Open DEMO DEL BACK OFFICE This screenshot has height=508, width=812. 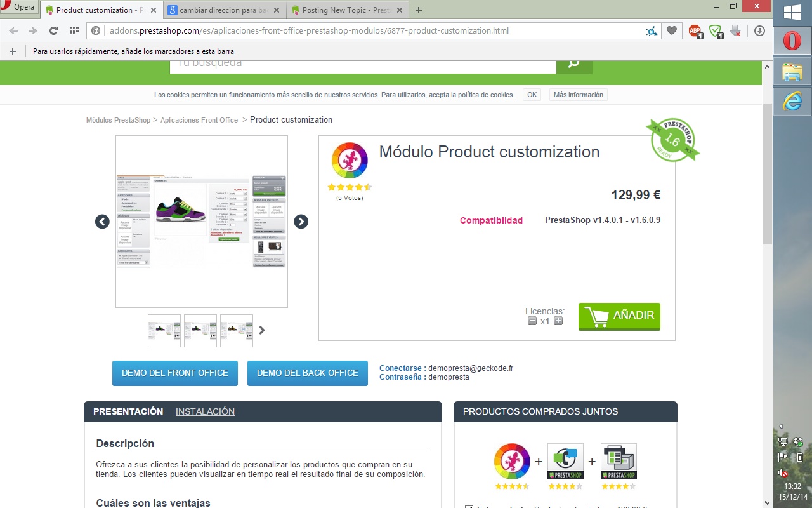(308, 373)
